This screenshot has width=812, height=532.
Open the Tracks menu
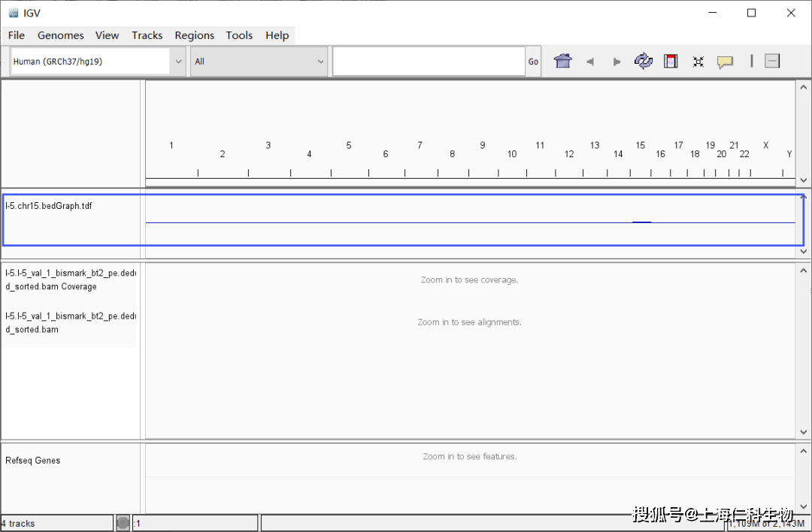pyautogui.click(x=147, y=35)
